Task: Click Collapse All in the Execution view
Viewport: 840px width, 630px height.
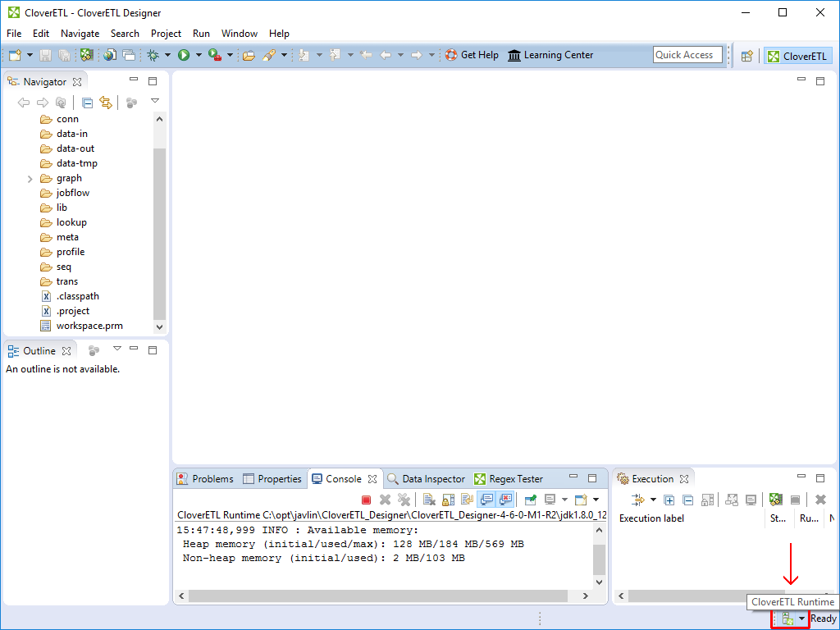Action: (x=688, y=500)
